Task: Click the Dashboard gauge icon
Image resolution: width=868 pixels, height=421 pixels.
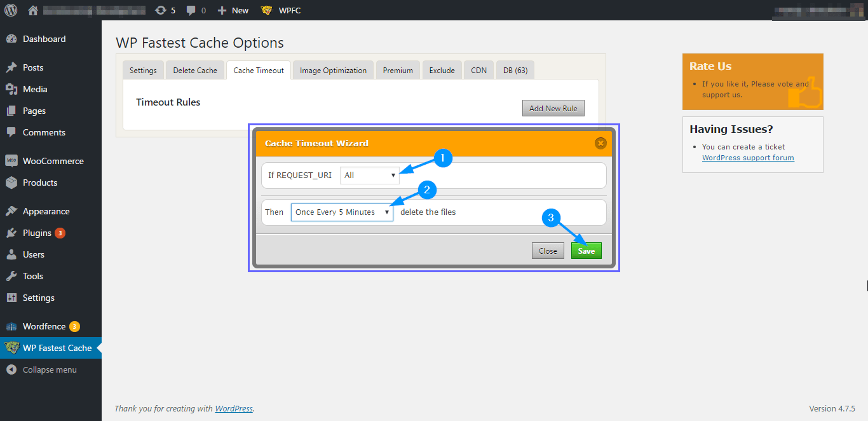Action: tap(11, 39)
